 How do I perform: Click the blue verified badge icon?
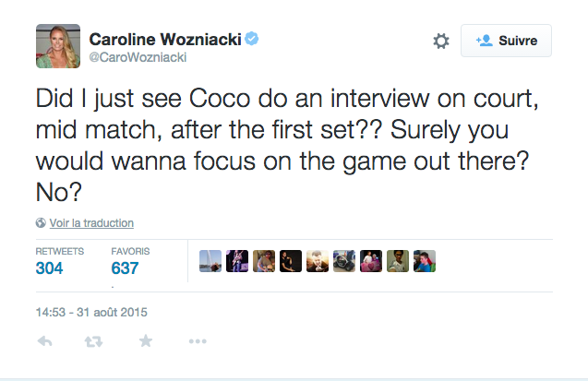pyautogui.click(x=252, y=39)
